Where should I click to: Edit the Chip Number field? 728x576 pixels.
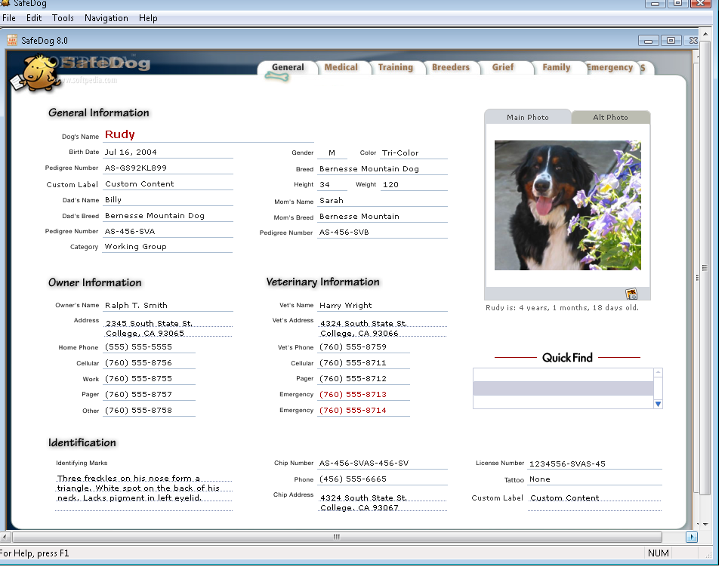coord(383,464)
